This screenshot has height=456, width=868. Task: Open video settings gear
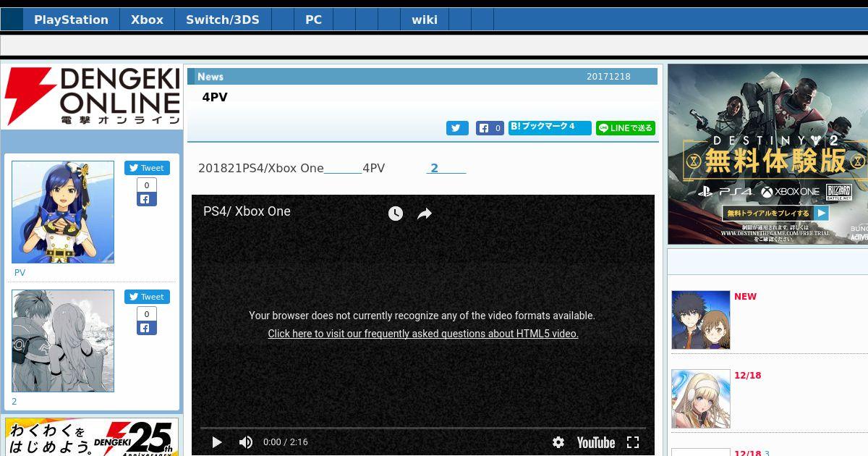(558, 442)
